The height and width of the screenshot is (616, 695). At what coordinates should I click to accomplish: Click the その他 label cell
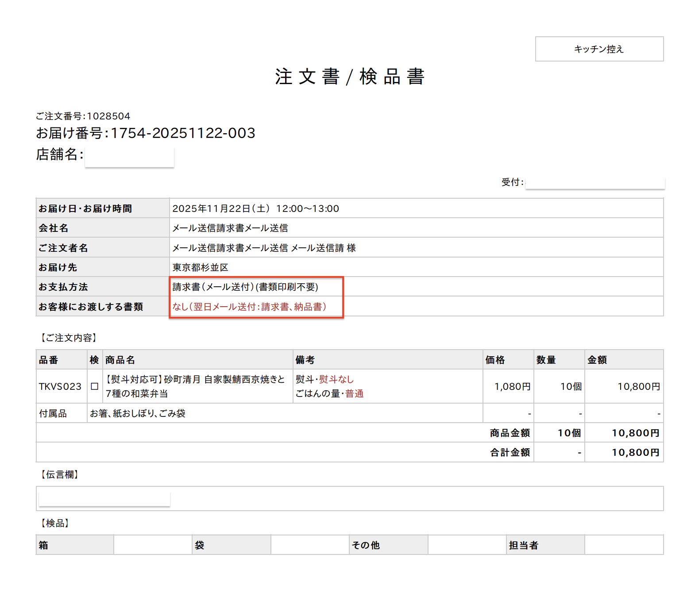tap(388, 545)
